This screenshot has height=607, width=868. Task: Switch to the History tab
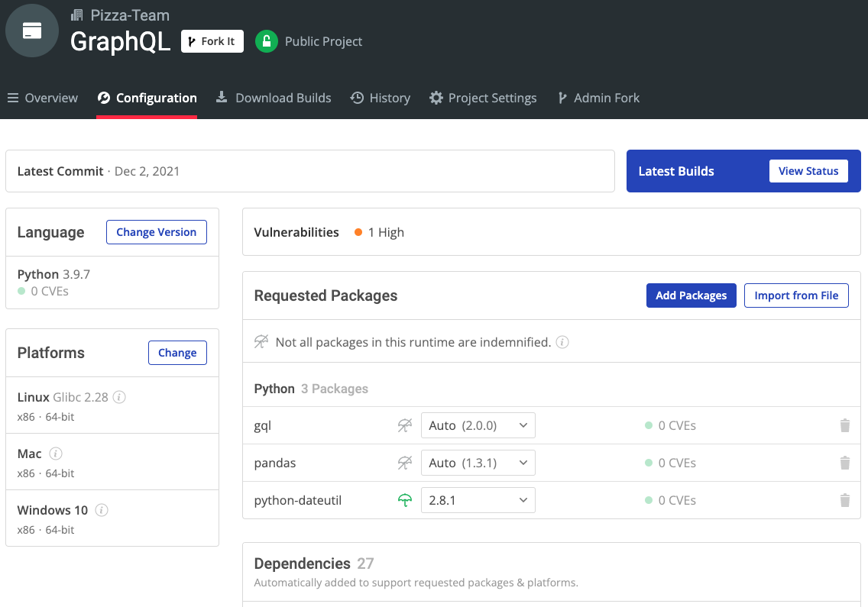tap(380, 98)
